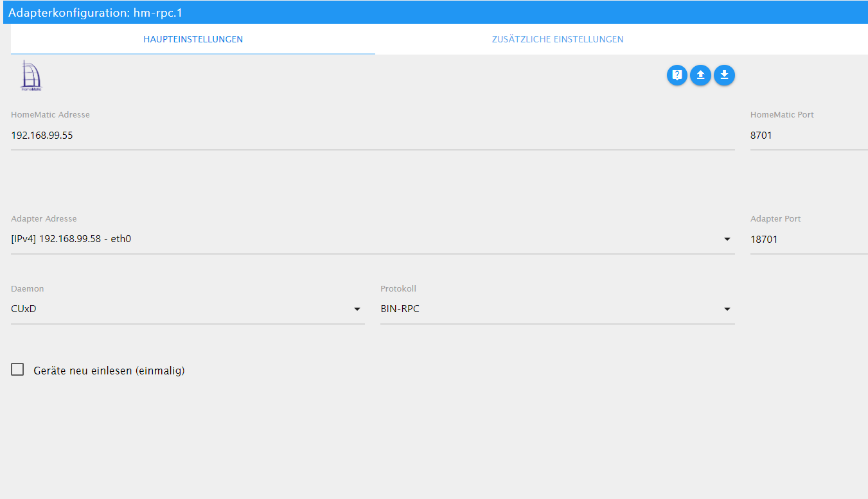Select the Adapter Port field
The height and width of the screenshot is (499, 868).
click(809, 240)
